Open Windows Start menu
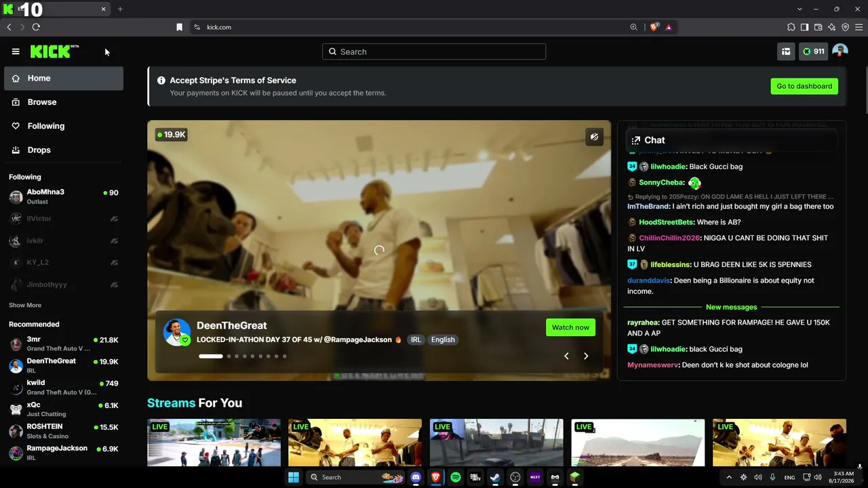868x488 pixels. tap(294, 477)
